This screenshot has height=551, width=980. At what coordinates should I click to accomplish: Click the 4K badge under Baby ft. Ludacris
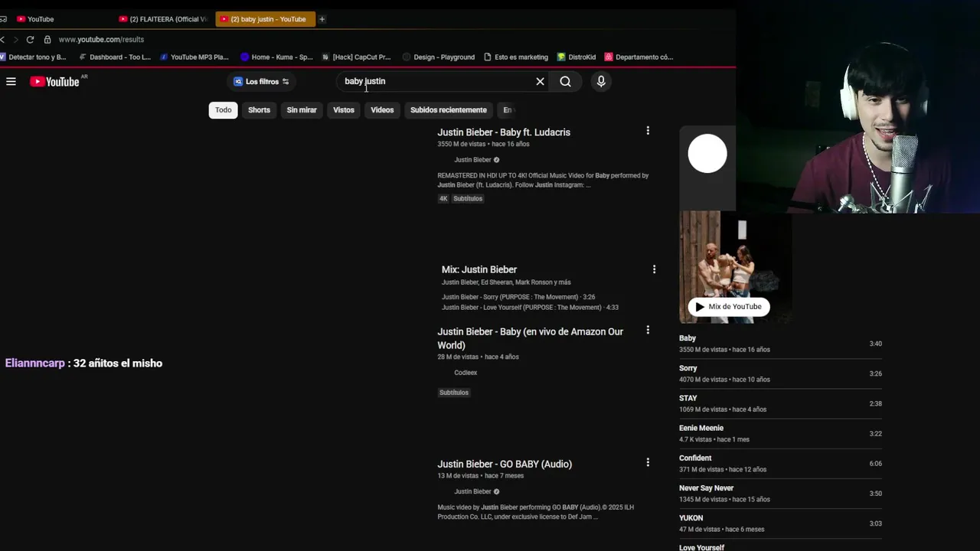point(443,199)
